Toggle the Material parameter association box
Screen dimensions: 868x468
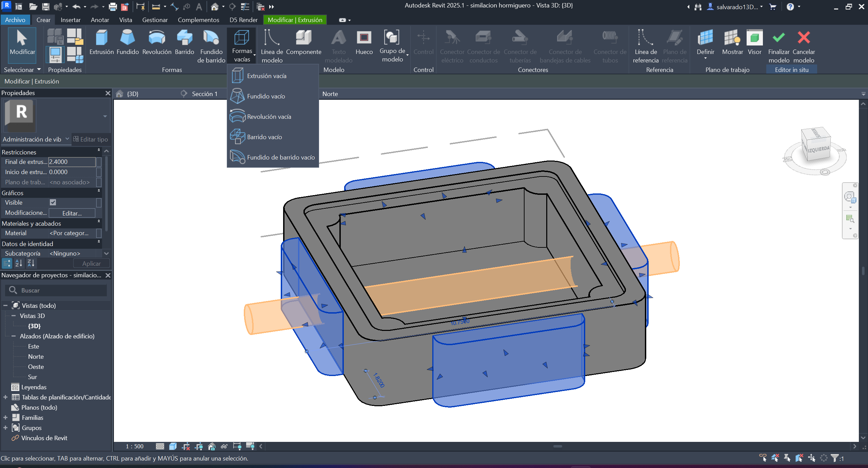coord(99,233)
